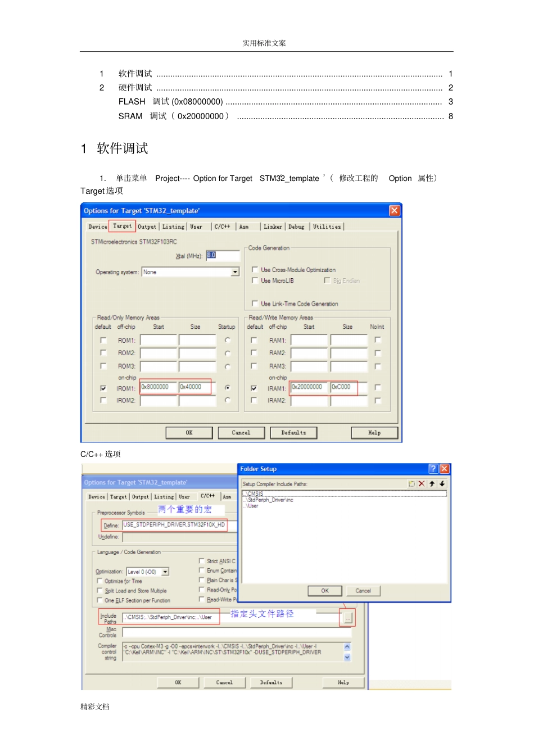Cancel the Folder Setup dialog
The width and height of the screenshot is (534, 756).
coord(363,591)
